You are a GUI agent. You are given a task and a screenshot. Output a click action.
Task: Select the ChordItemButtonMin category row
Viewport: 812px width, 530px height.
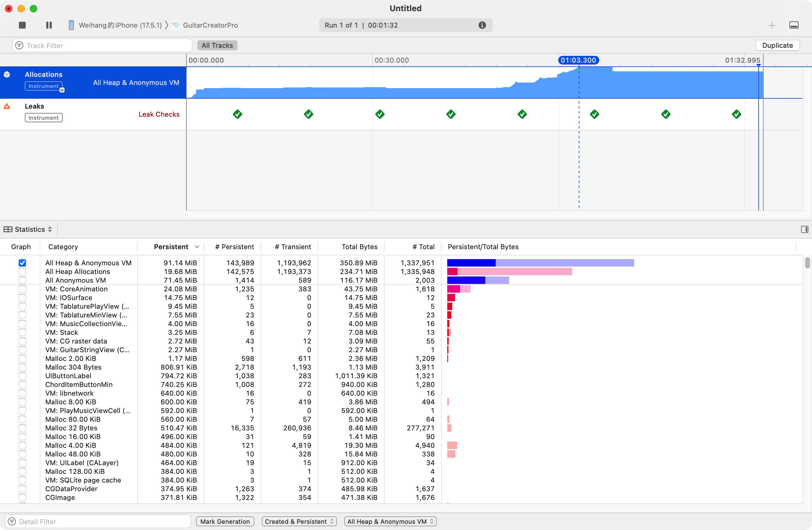401,384
